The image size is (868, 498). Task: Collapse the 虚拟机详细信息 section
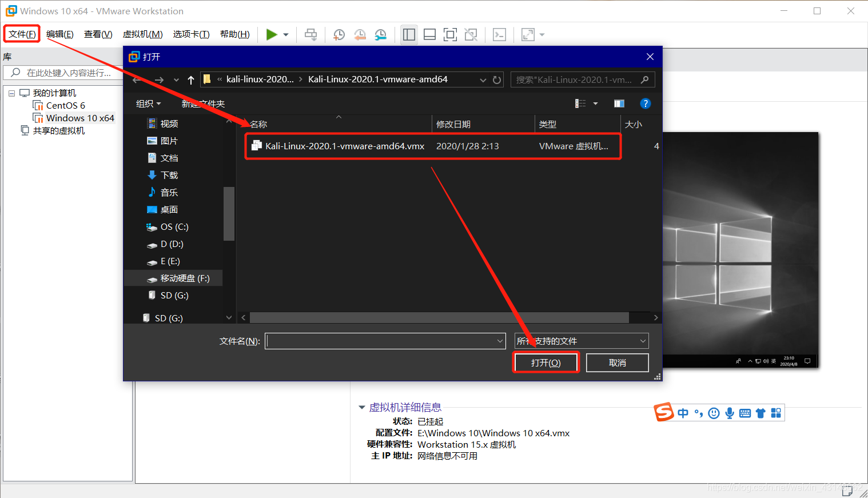click(361, 407)
